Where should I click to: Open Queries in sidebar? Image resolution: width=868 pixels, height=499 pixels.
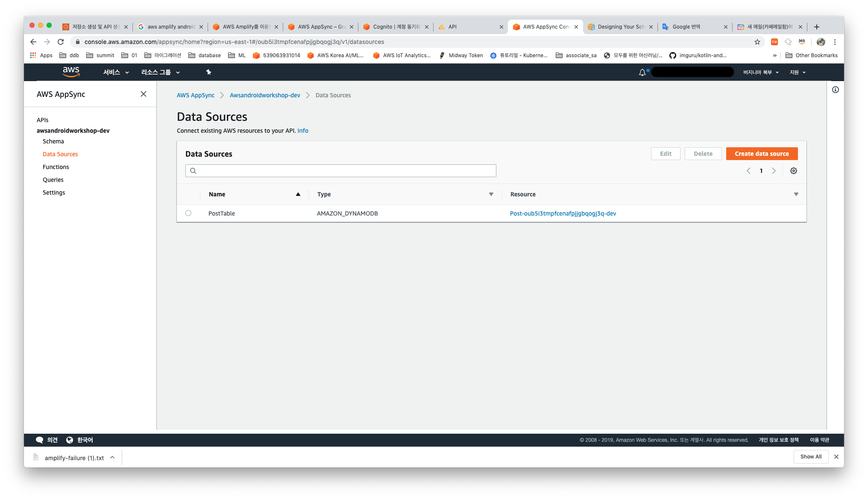click(53, 180)
